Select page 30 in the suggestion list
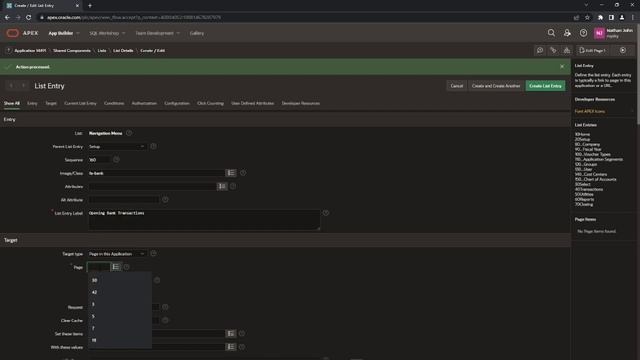The image size is (640, 360). pyautogui.click(x=120, y=280)
